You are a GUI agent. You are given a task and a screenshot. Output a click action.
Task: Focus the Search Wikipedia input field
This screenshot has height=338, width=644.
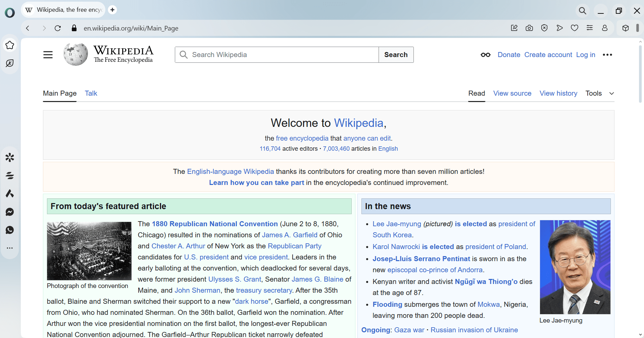(277, 55)
